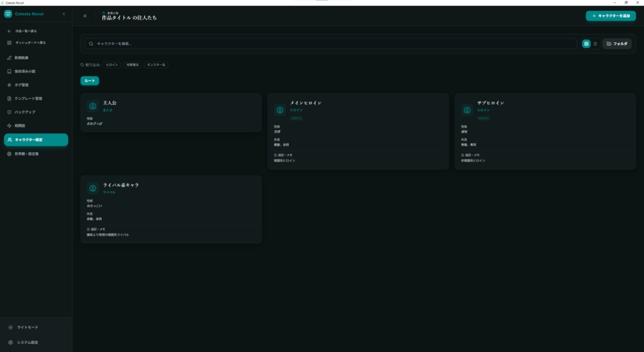Image resolution: width=644 pixels, height=352 pixels.
Task: Click the teal ライバル role label
Action: [109, 192]
